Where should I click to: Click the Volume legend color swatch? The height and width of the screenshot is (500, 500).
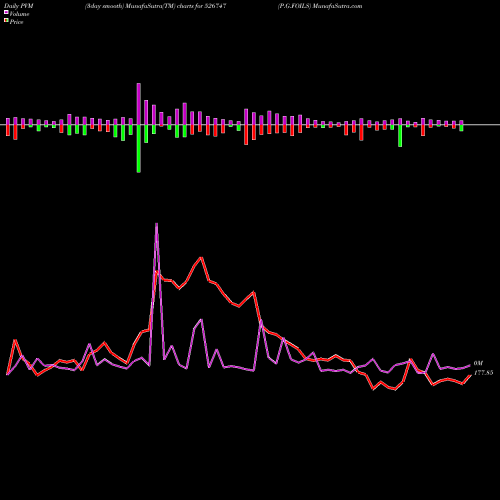click(x=6, y=12)
